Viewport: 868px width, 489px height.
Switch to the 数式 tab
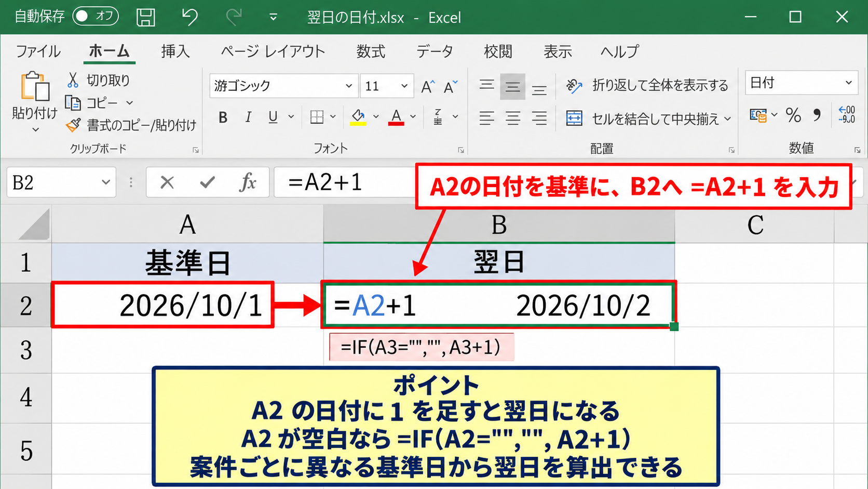[x=371, y=51]
